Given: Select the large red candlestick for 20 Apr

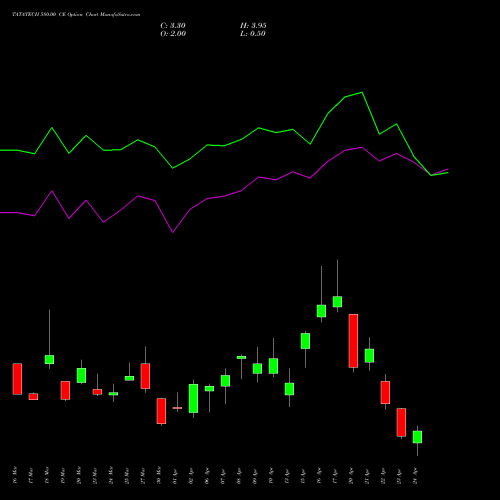Looking at the screenshot, I should tap(353, 341).
